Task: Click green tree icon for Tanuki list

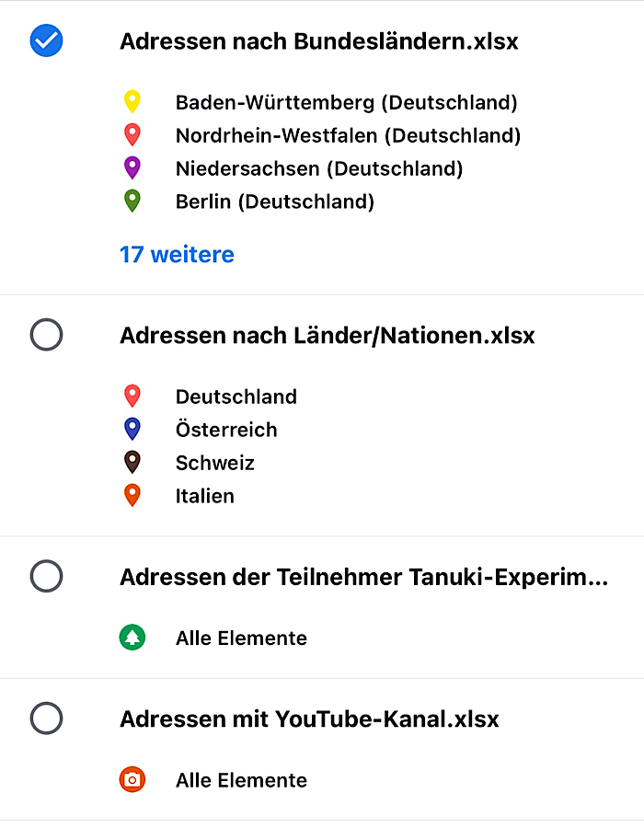Action: [x=132, y=638]
